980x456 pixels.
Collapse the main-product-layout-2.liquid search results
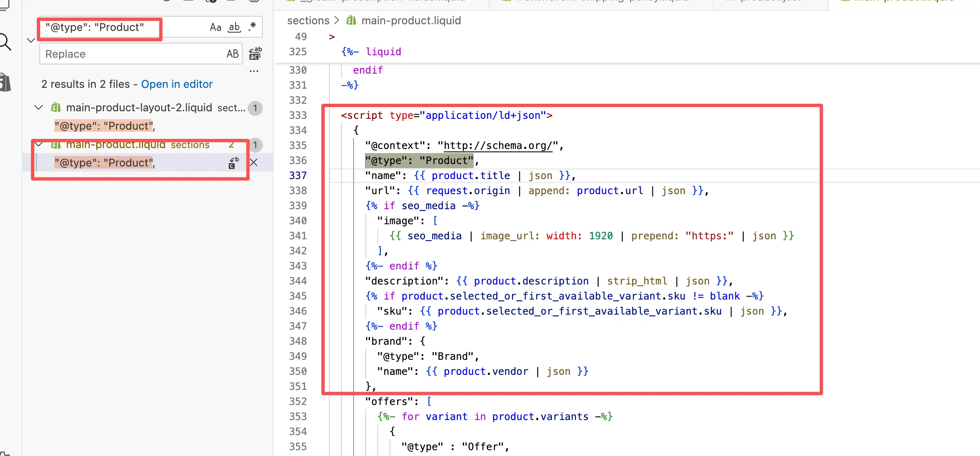tap(38, 108)
